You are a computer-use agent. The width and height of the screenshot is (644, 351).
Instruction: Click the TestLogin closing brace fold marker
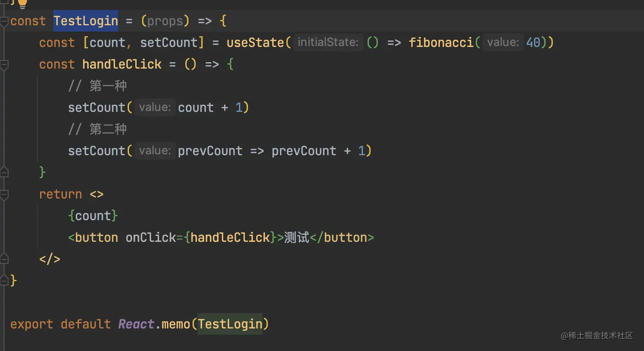click(x=4, y=281)
